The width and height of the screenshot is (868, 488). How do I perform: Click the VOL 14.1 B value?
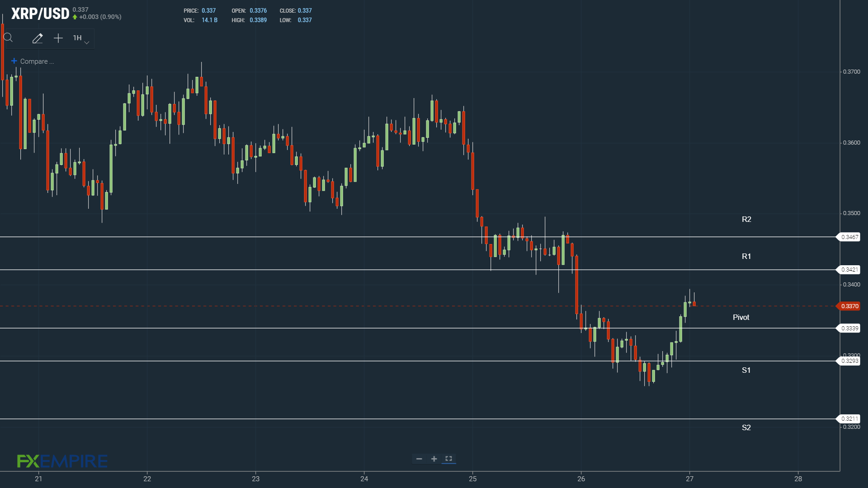tap(209, 20)
